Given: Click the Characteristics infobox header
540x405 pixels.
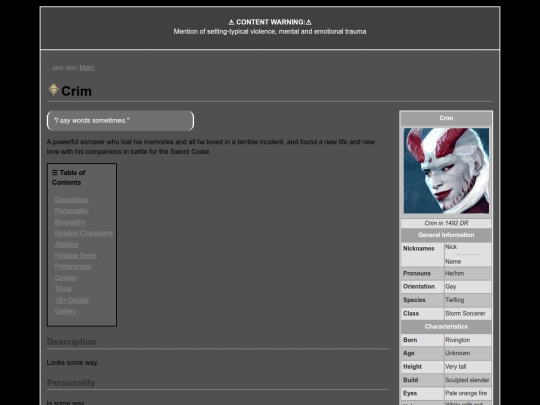Looking at the screenshot, I should coord(446,326).
